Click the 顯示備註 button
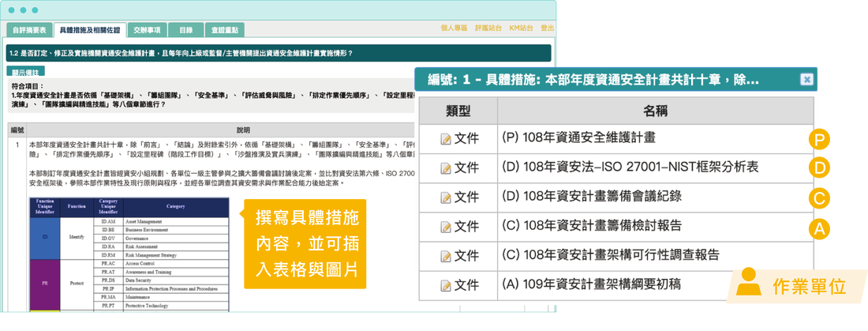This screenshot has height=331, width=868. [x=25, y=72]
